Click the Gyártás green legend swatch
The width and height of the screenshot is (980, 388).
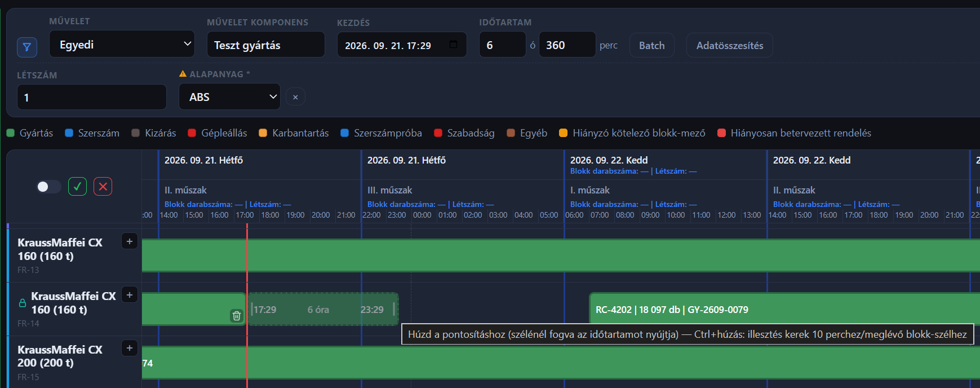pos(10,133)
